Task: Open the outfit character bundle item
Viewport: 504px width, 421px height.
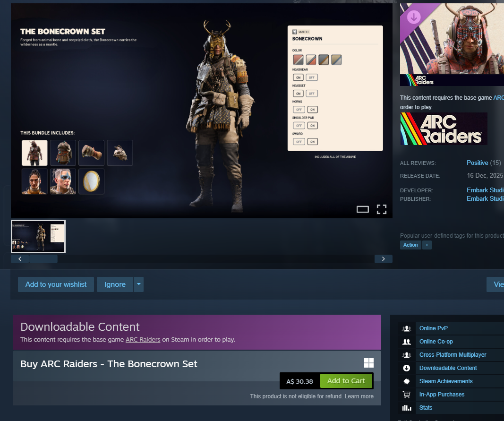Action: click(34, 153)
